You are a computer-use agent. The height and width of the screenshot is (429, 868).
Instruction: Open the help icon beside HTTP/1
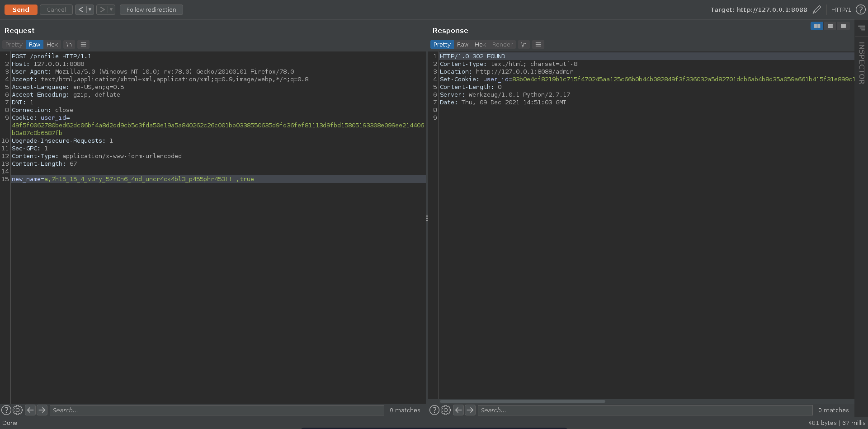click(x=860, y=9)
